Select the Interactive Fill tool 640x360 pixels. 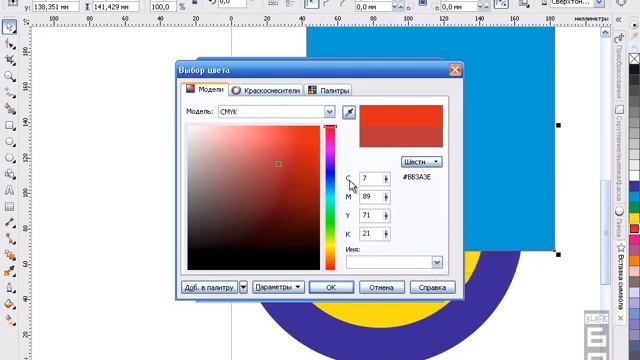9,321
